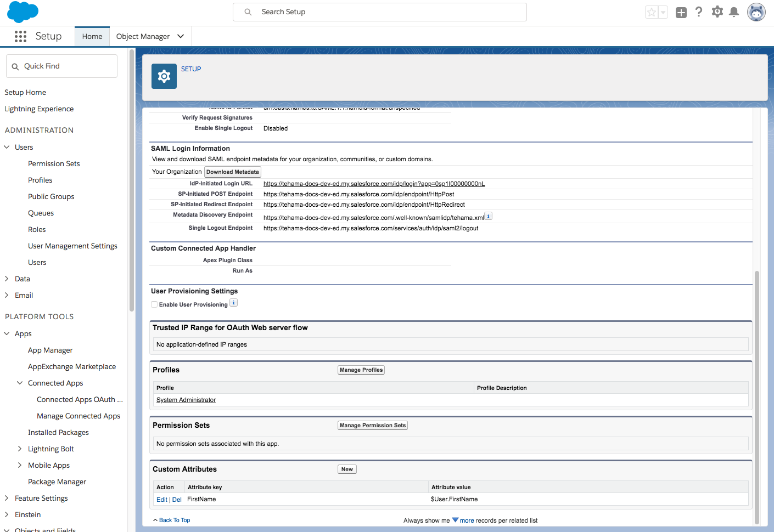Expand the Einstein section

(x=7, y=514)
